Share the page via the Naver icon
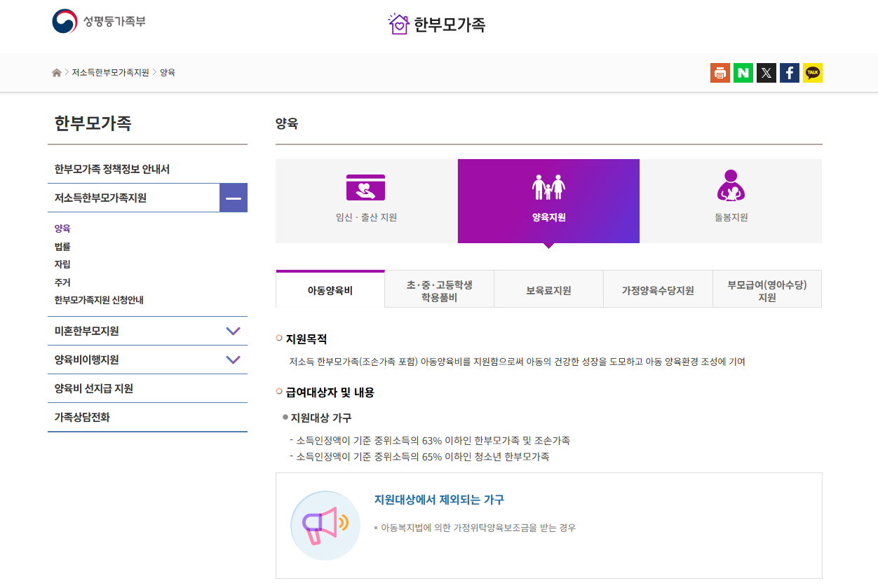Image resolution: width=878 pixels, height=588 pixels. pyautogui.click(x=743, y=72)
